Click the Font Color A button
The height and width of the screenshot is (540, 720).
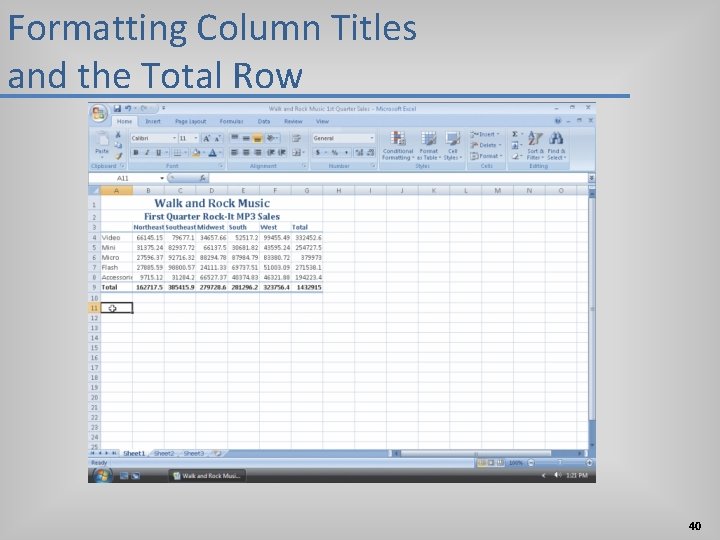tap(213, 152)
